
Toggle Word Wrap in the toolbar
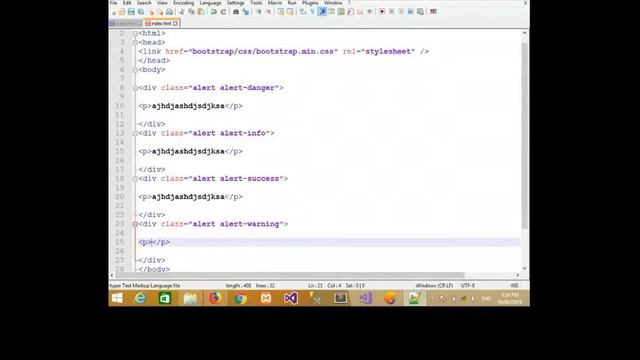(x=303, y=12)
